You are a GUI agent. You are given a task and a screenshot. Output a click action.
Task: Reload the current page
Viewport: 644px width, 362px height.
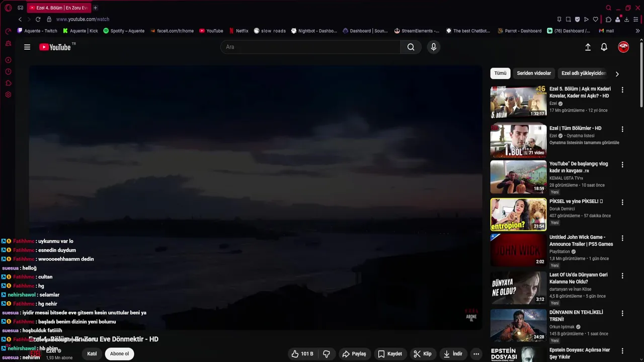[x=38, y=19]
